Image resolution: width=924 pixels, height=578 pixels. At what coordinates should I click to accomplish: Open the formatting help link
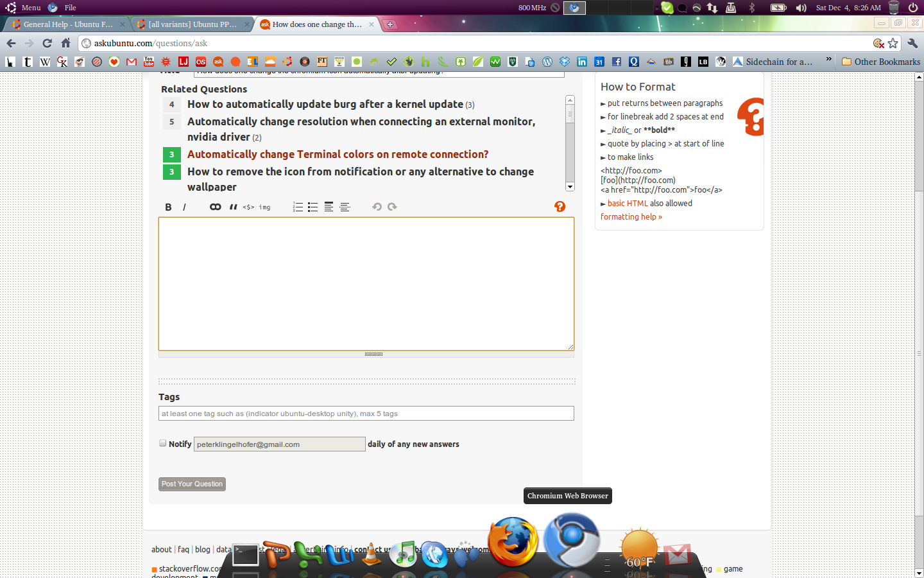point(629,216)
